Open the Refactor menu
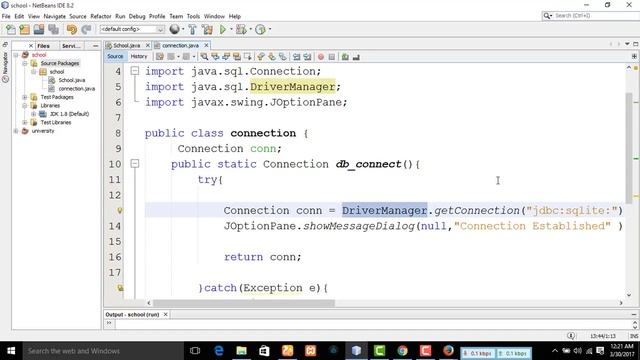640x360 pixels. click(x=101, y=16)
